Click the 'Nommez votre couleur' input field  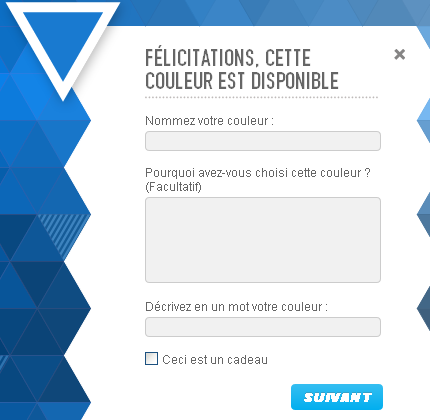coord(263,141)
